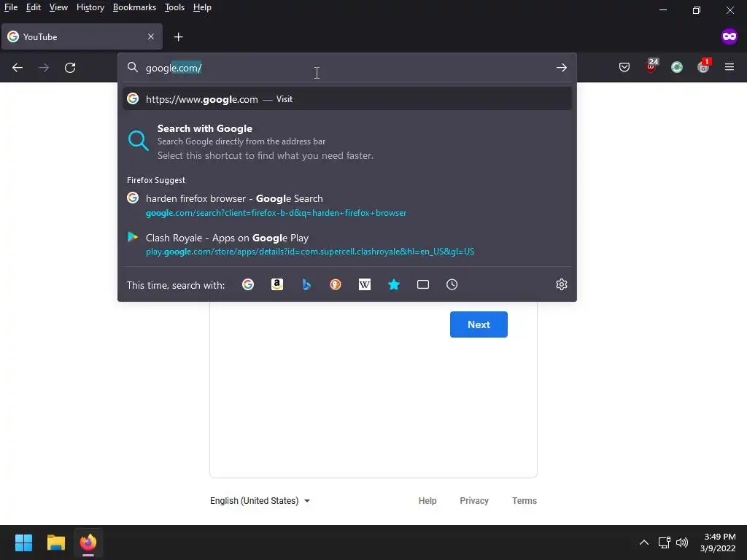Screen dimensions: 747x560
Task: Open a new tab with plus button
Action: [x=178, y=36]
